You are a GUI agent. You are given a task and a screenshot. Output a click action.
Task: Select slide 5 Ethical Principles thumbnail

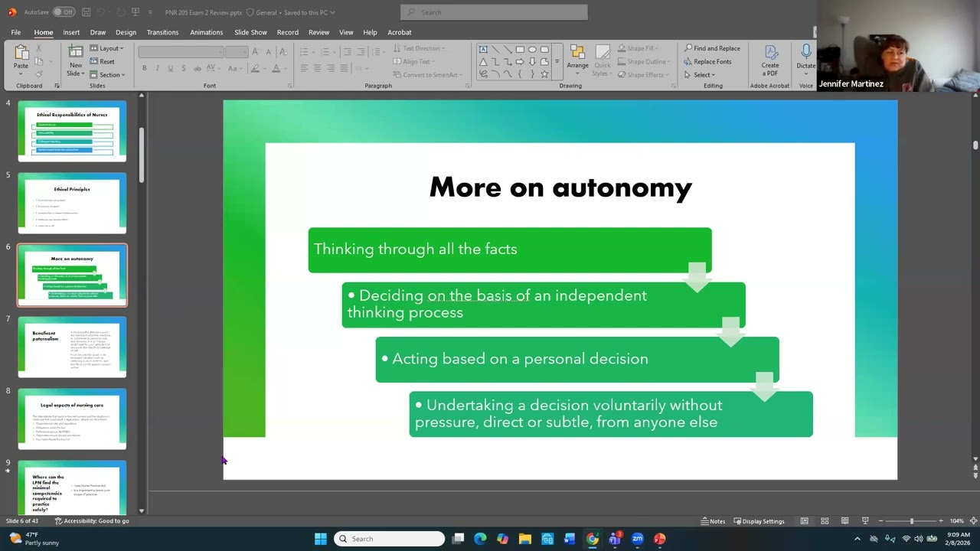pyautogui.click(x=72, y=203)
